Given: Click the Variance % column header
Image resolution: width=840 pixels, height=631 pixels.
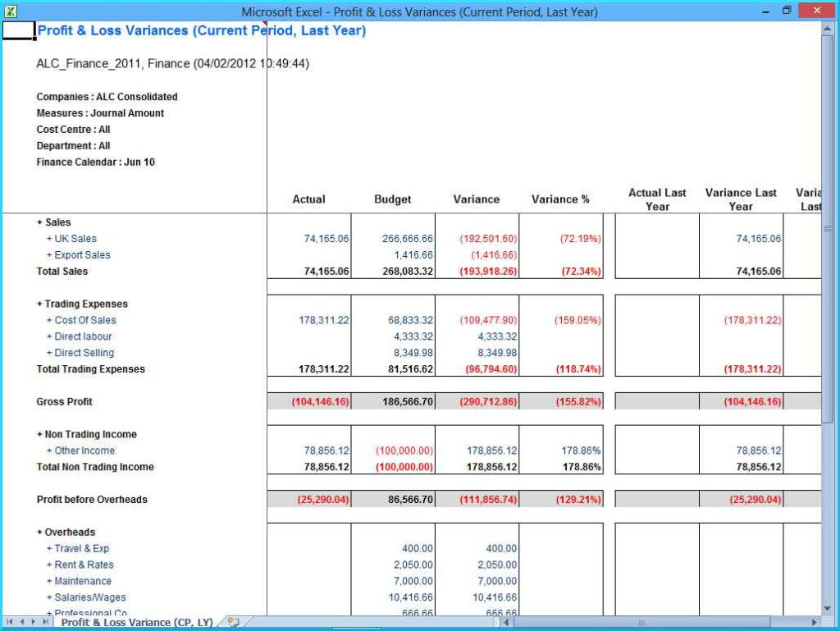Looking at the screenshot, I should [560, 199].
